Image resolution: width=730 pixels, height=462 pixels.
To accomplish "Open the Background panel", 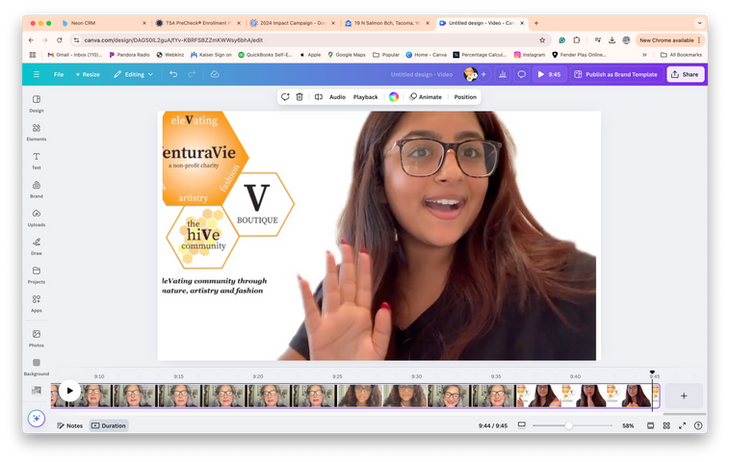I will 36,367.
